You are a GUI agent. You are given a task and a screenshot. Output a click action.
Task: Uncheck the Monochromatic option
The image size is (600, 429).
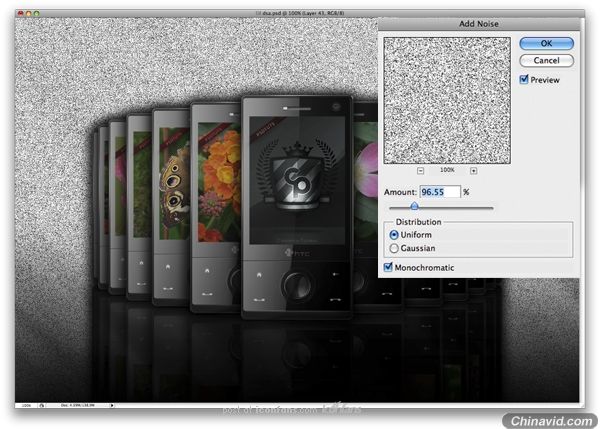coord(390,267)
